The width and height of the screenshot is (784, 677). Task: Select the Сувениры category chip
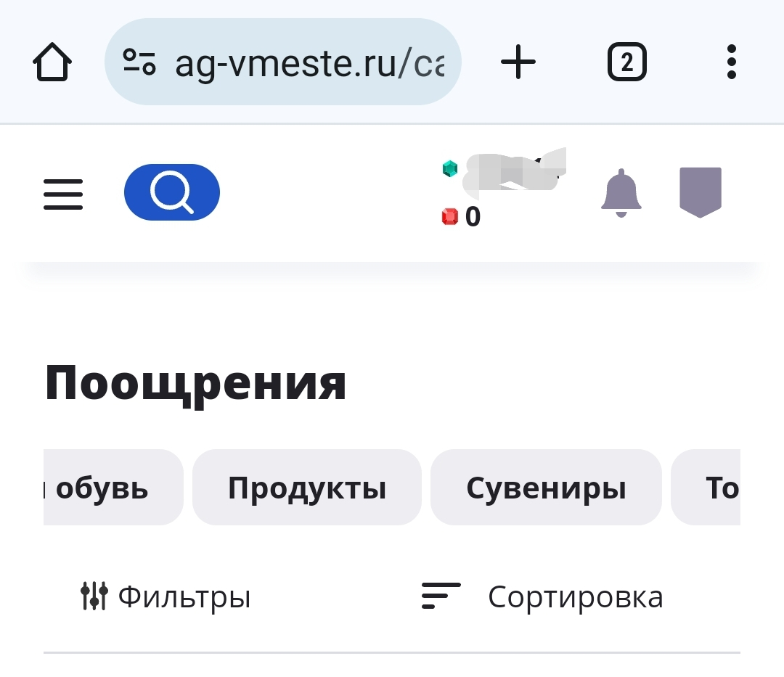click(x=546, y=487)
